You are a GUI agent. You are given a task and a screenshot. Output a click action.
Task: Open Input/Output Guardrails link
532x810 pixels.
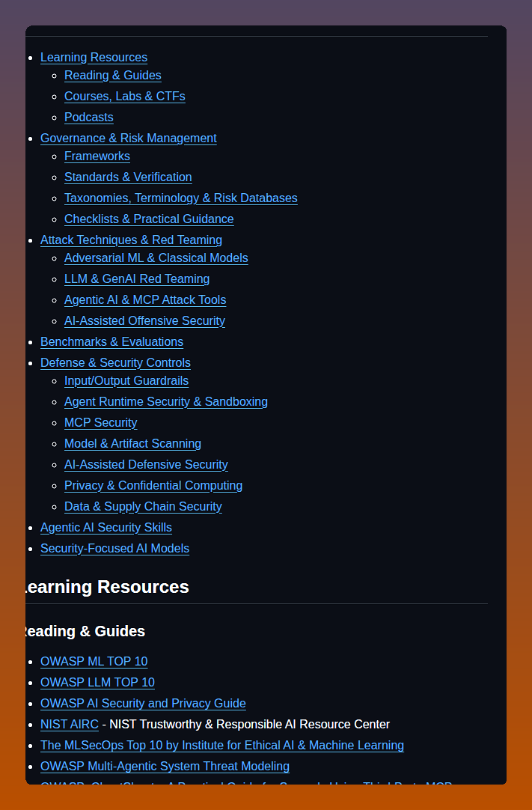coord(126,381)
